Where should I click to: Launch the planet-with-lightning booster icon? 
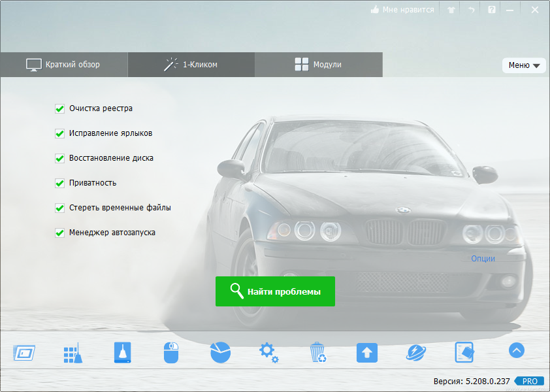pyautogui.click(x=416, y=353)
